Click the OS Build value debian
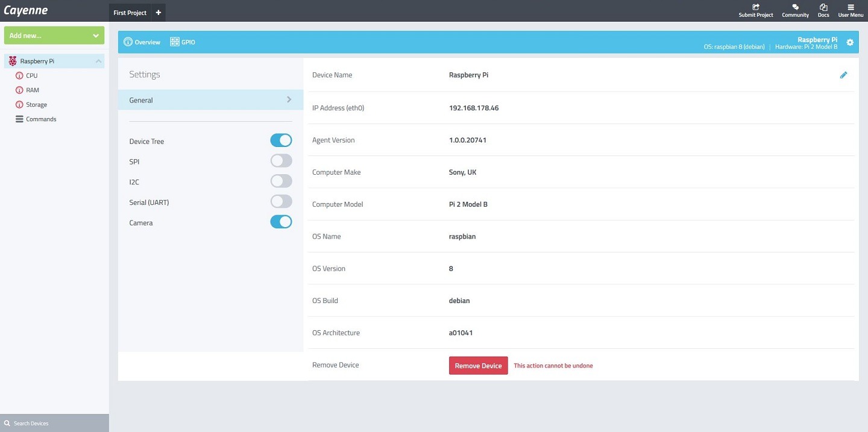The height and width of the screenshot is (432, 868). click(459, 301)
